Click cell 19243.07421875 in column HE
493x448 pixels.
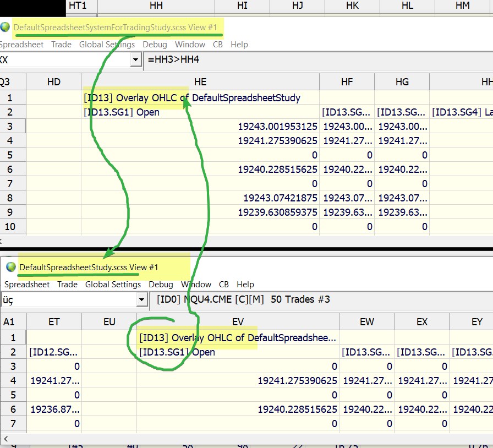pos(200,198)
